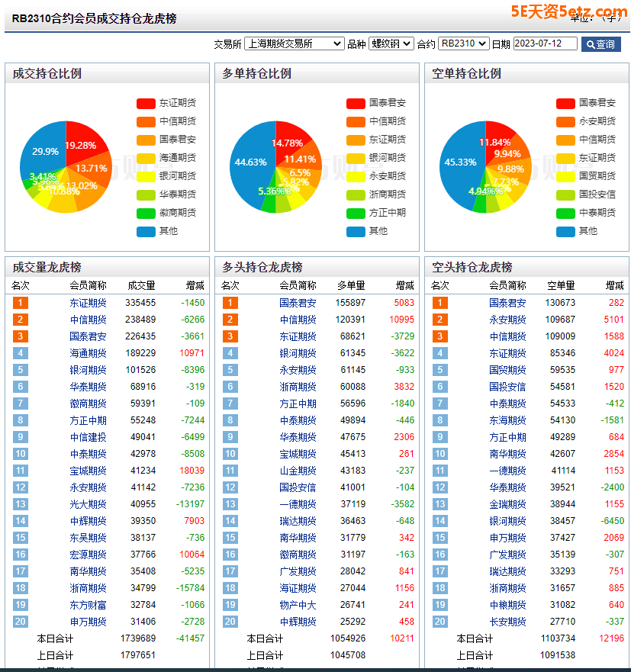
Task: Open the 交易所 exchange dropdown
Action: (x=294, y=44)
